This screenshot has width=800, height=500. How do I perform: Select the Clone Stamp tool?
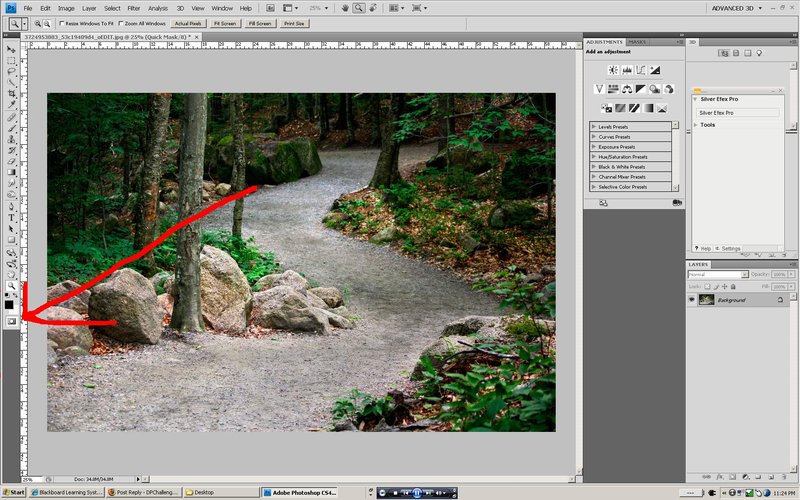pyautogui.click(x=11, y=139)
